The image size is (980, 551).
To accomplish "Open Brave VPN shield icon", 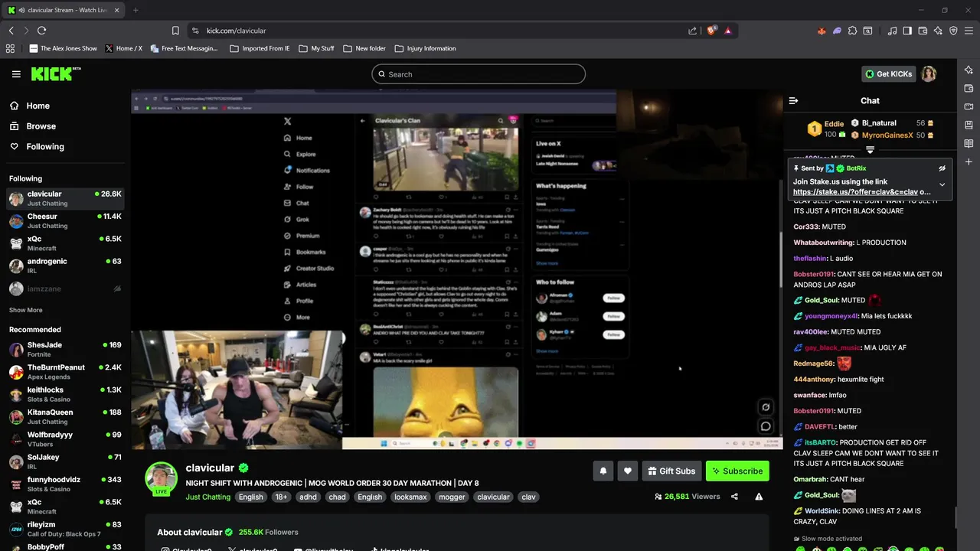I will pyautogui.click(x=953, y=31).
